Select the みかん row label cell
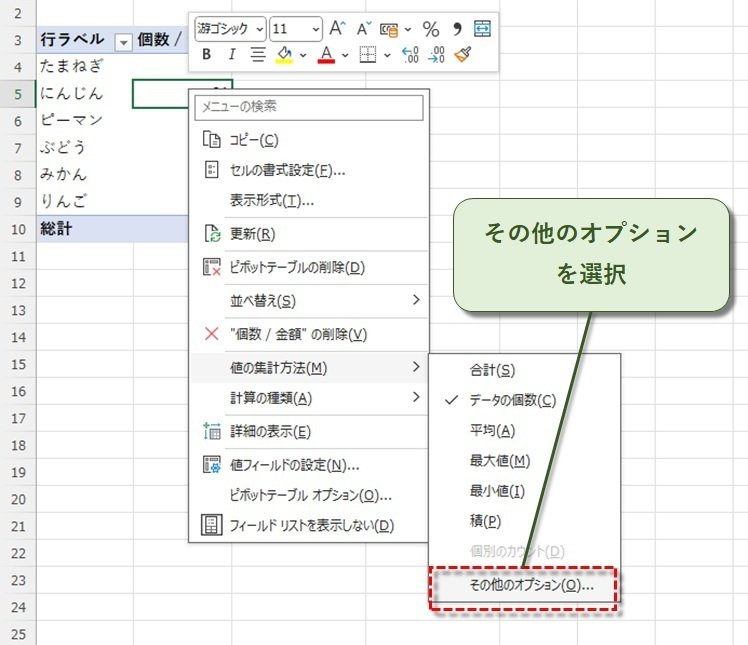The height and width of the screenshot is (645, 748). pos(84,175)
